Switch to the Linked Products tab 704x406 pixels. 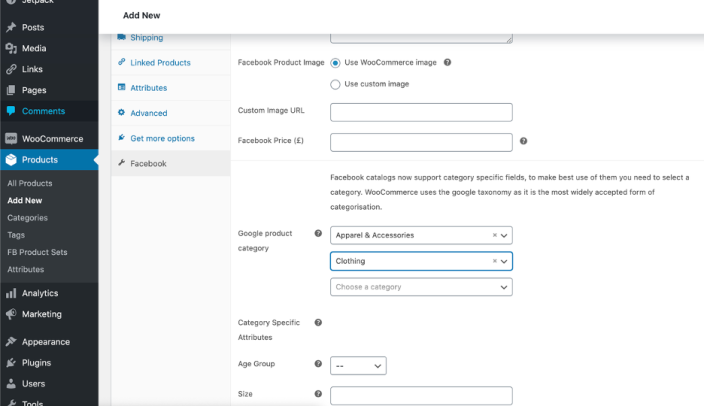click(x=160, y=63)
